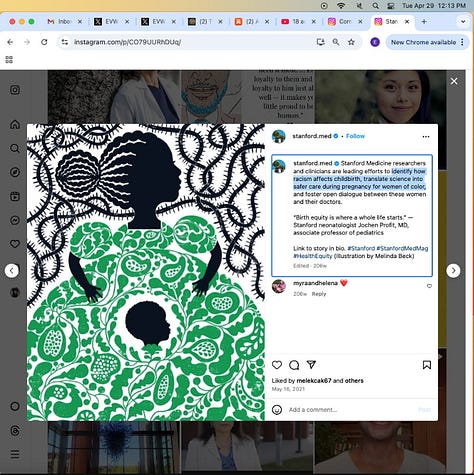The height and width of the screenshot is (475, 474).
Task: View site information icon in address bar
Action: tap(65, 42)
